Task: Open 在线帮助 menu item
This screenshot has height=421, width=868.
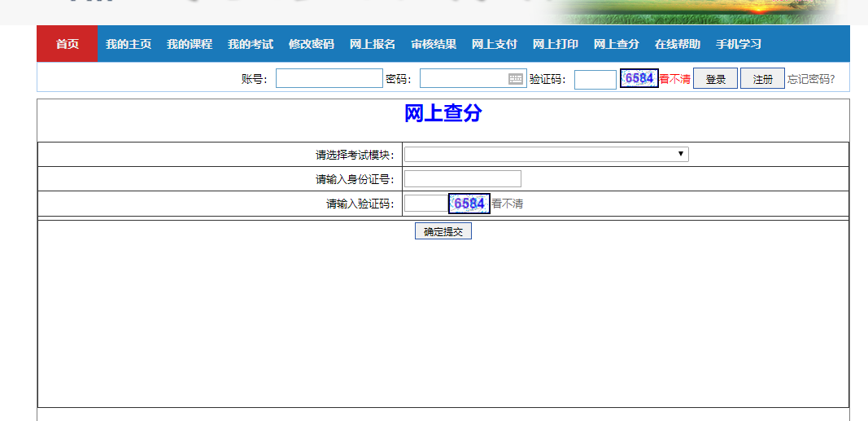Action: (677, 44)
